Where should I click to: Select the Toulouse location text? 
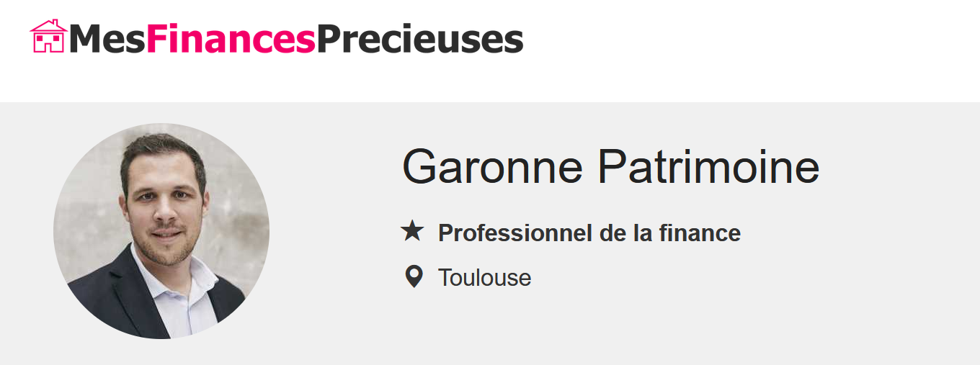coord(484,277)
